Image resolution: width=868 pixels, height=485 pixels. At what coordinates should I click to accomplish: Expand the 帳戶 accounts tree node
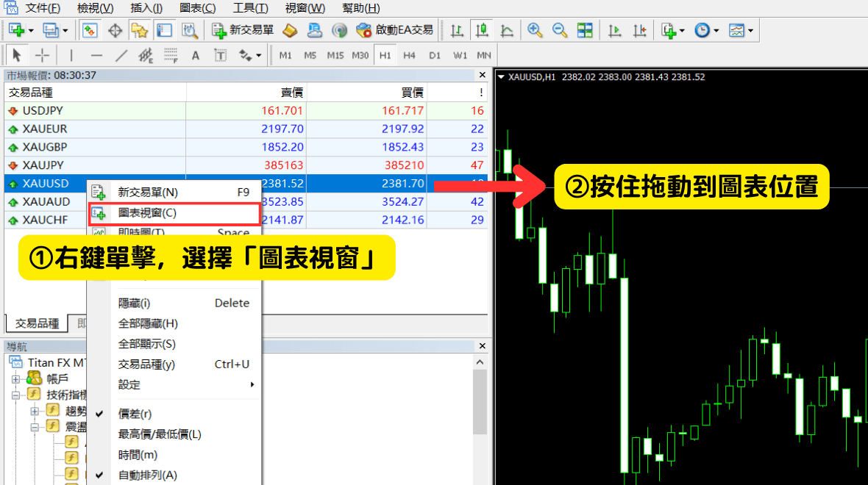[x=15, y=378]
